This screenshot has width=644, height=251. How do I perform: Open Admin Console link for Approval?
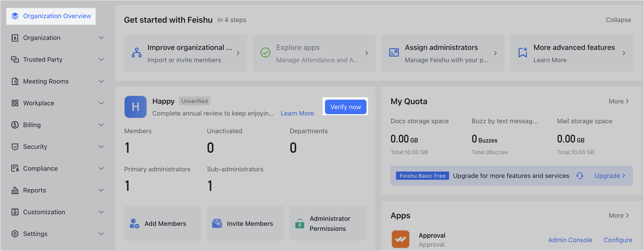(x=570, y=240)
